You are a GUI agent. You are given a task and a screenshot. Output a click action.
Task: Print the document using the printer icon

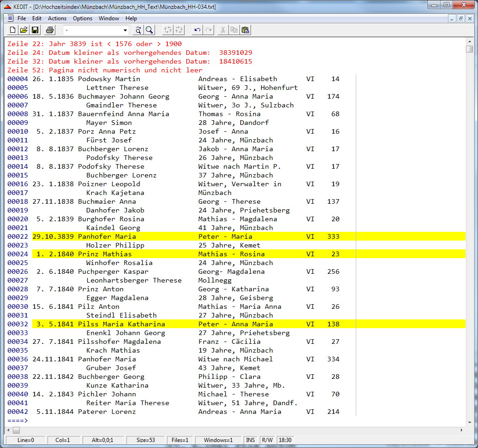coord(50,30)
